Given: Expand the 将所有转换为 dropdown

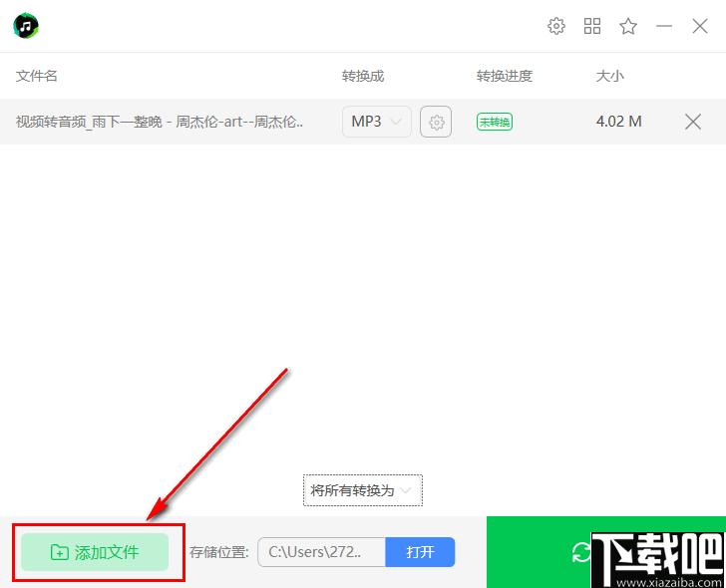Looking at the screenshot, I should point(363,490).
